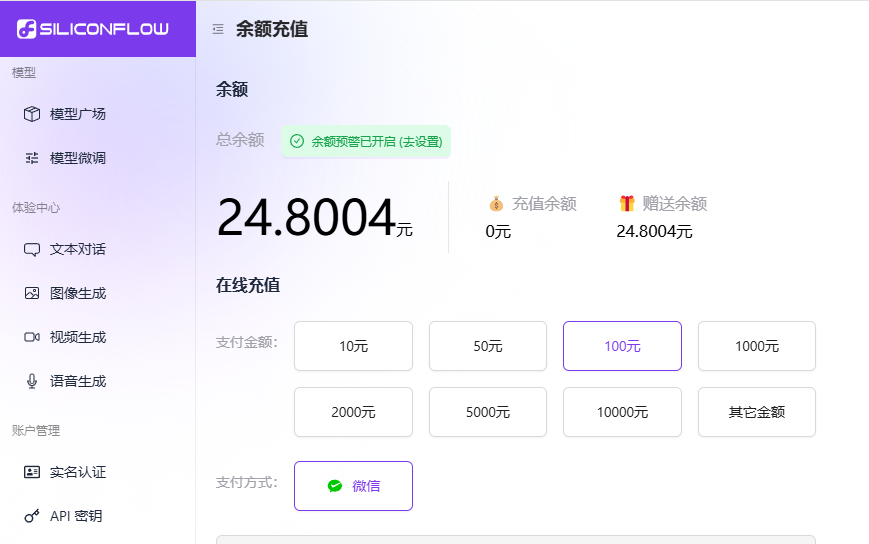The image size is (869, 544).
Task: Select 1000元 as payment amount
Action: click(756, 346)
